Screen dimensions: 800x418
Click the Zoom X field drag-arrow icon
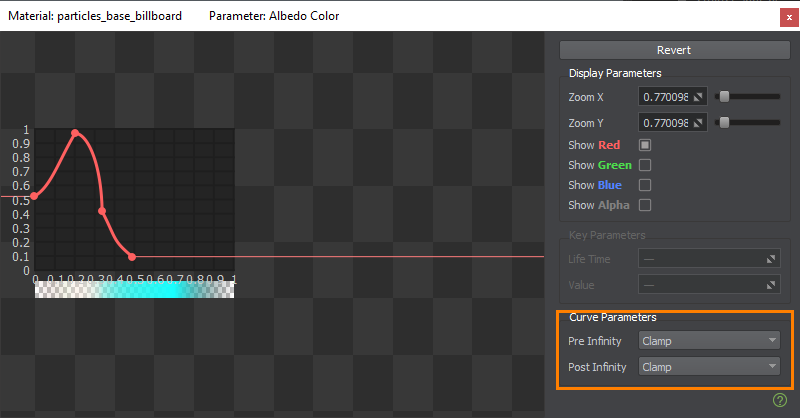point(699,97)
